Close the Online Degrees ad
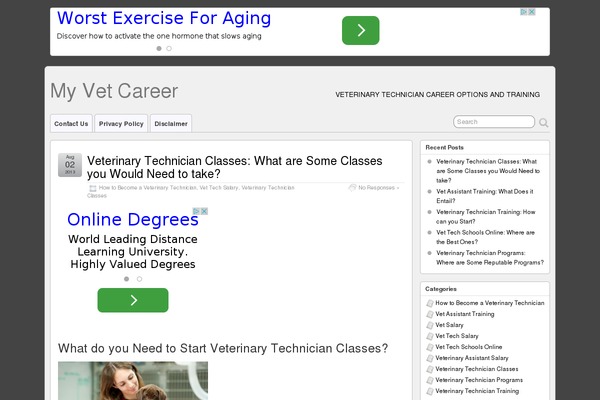This screenshot has width=600, height=400. [x=204, y=211]
